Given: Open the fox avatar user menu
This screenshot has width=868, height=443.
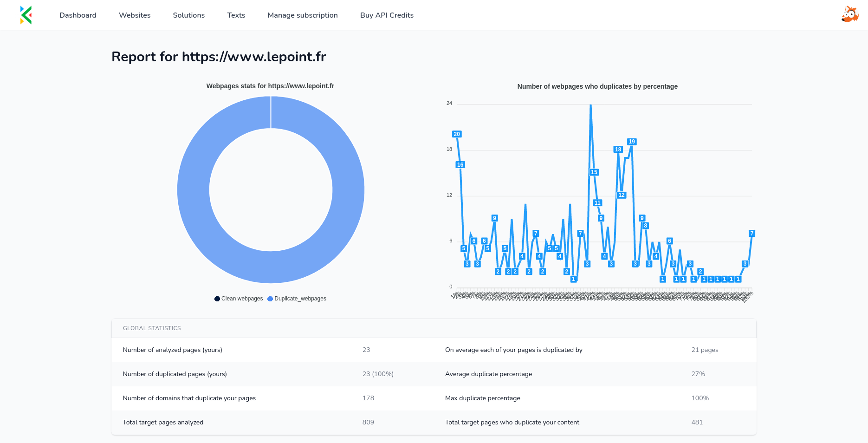Looking at the screenshot, I should (x=850, y=14).
